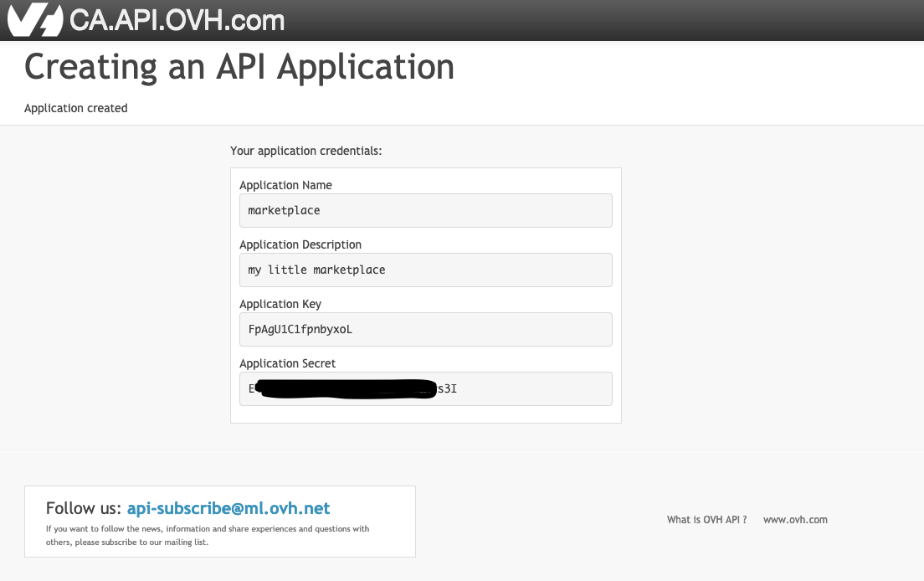Click the OVH logo in the header
924x581 pixels.
(x=34, y=20)
